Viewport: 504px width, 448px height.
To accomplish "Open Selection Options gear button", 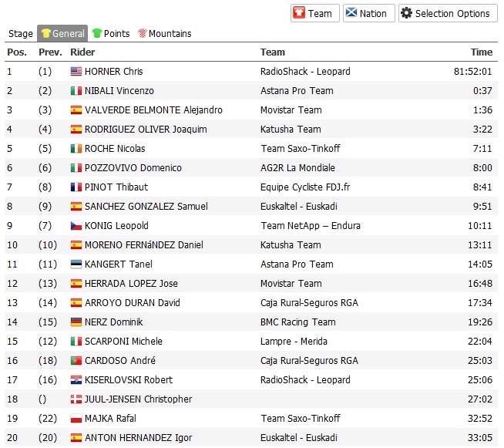I will point(406,13).
